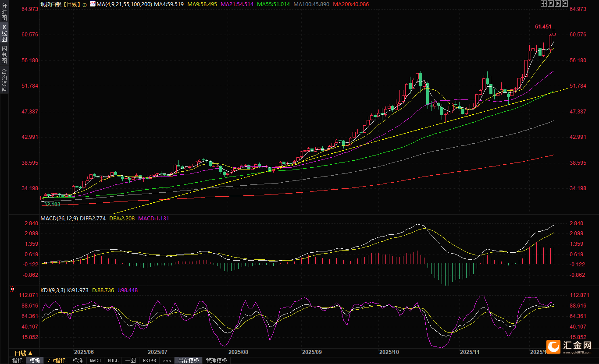Switch to K线图 view
Screen dimensions: 599x364
(4, 33)
